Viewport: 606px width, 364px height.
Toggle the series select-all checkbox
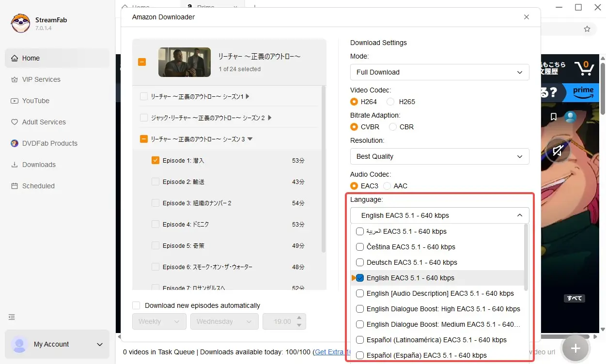(142, 62)
